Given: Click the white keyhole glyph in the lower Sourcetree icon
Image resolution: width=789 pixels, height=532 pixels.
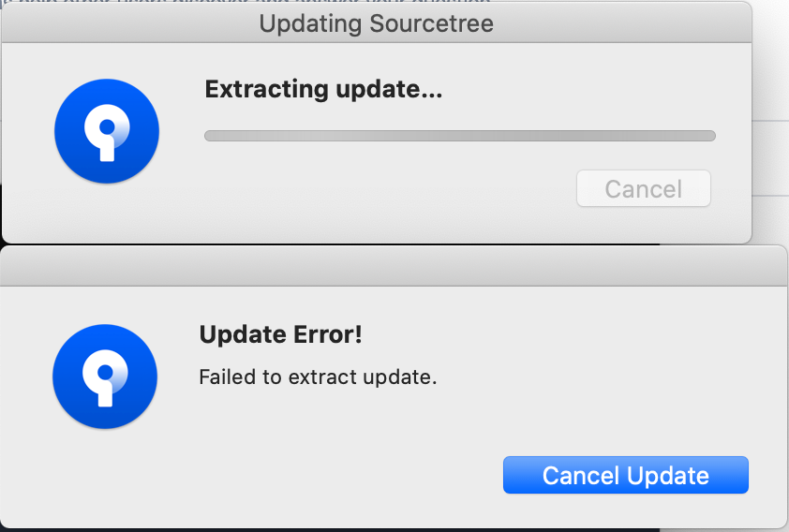Looking at the screenshot, I should click(105, 378).
